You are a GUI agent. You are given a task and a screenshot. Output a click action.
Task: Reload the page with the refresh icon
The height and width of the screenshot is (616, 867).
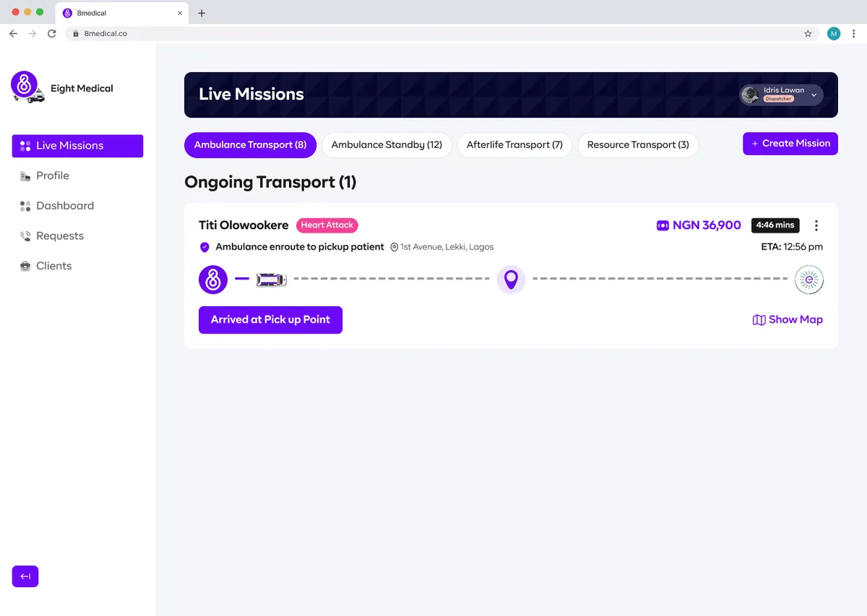tap(51, 34)
